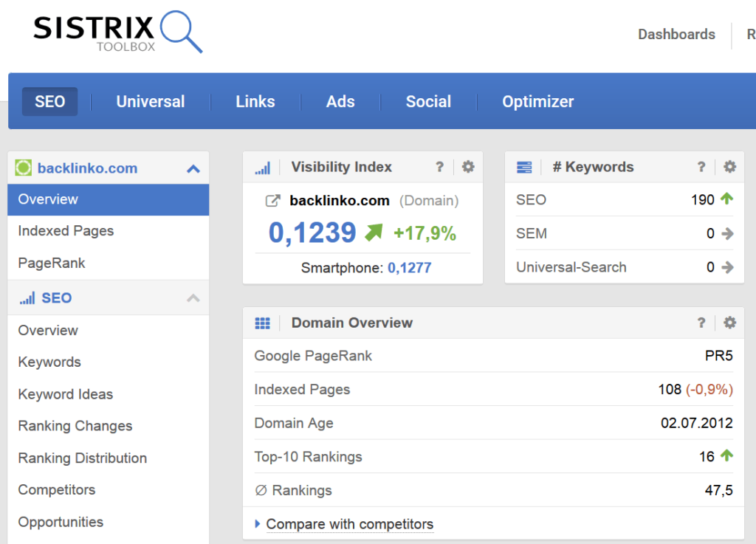
Task: Open Indexed Pages in the sidebar
Action: (66, 231)
